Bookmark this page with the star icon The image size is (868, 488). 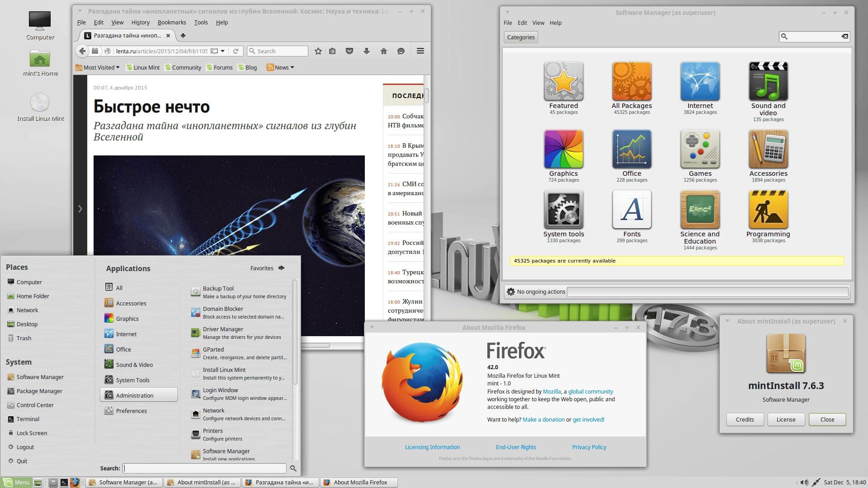tap(318, 51)
